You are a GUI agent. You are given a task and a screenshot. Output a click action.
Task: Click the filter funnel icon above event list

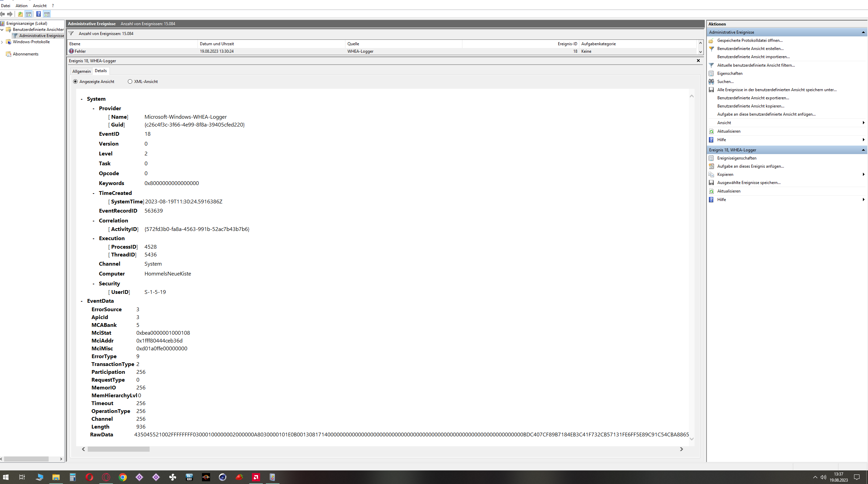(x=71, y=33)
